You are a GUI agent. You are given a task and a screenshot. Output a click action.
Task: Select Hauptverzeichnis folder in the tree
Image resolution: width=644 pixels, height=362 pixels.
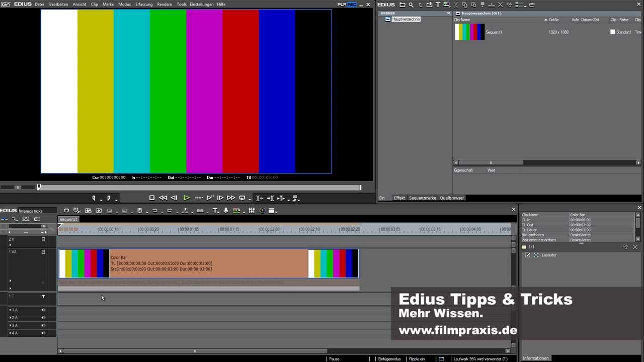tap(406, 19)
